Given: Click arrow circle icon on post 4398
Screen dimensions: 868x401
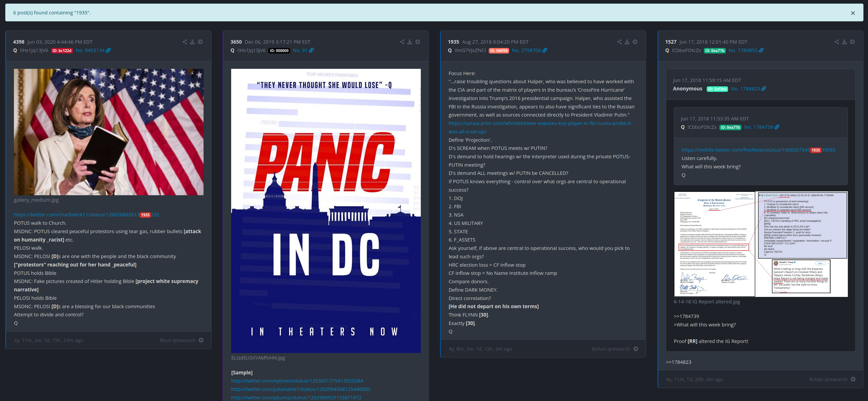Looking at the screenshot, I should pyautogui.click(x=200, y=42).
